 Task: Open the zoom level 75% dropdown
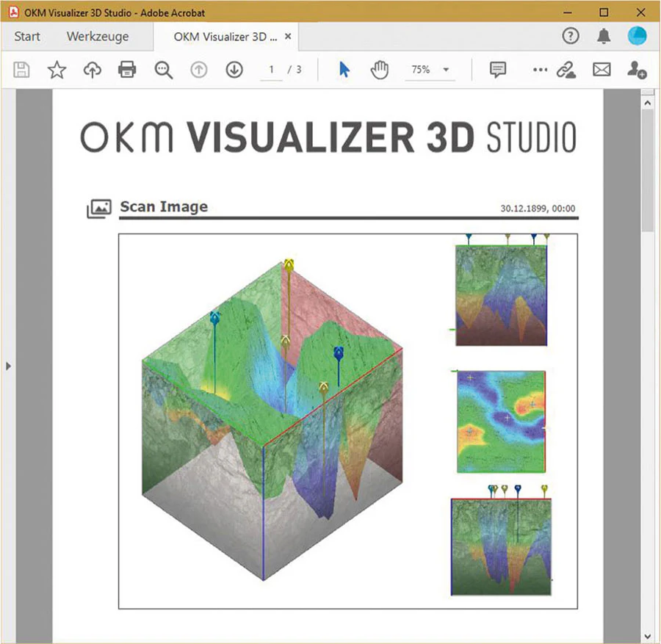(x=430, y=70)
